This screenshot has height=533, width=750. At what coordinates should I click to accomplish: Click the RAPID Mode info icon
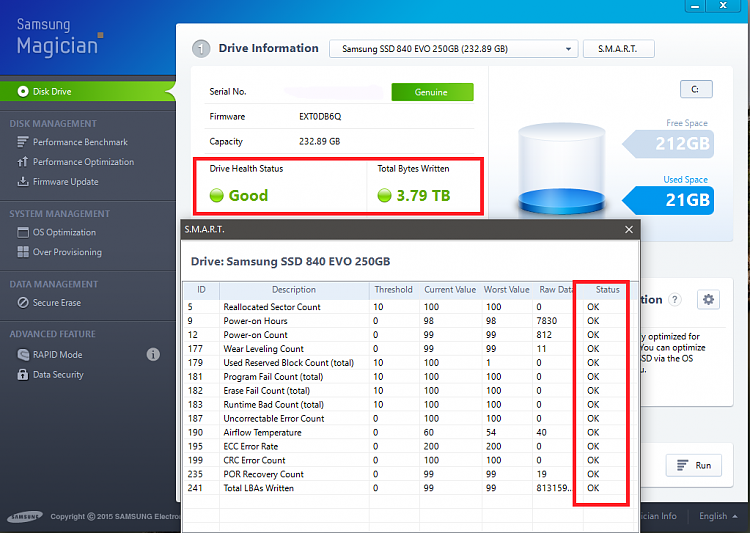(x=153, y=355)
